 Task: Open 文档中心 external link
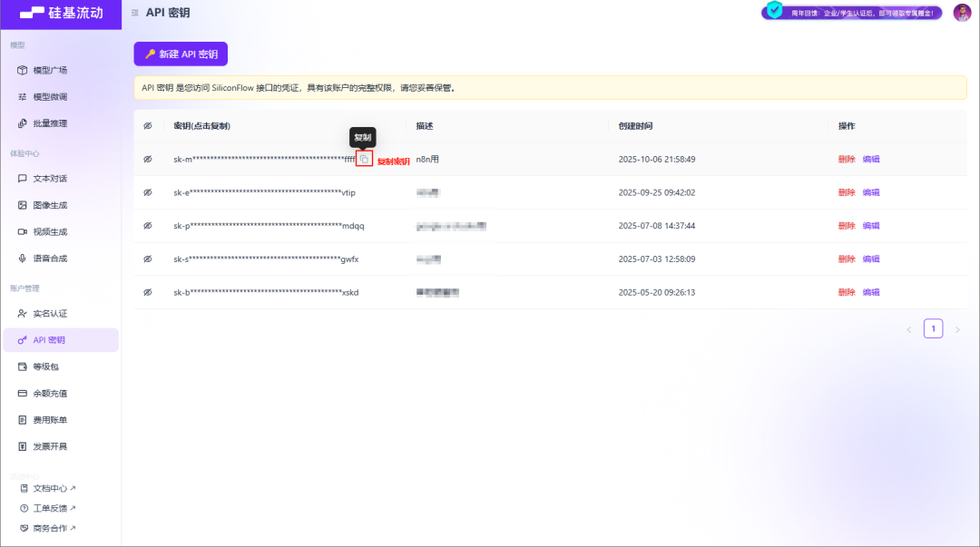coord(48,488)
